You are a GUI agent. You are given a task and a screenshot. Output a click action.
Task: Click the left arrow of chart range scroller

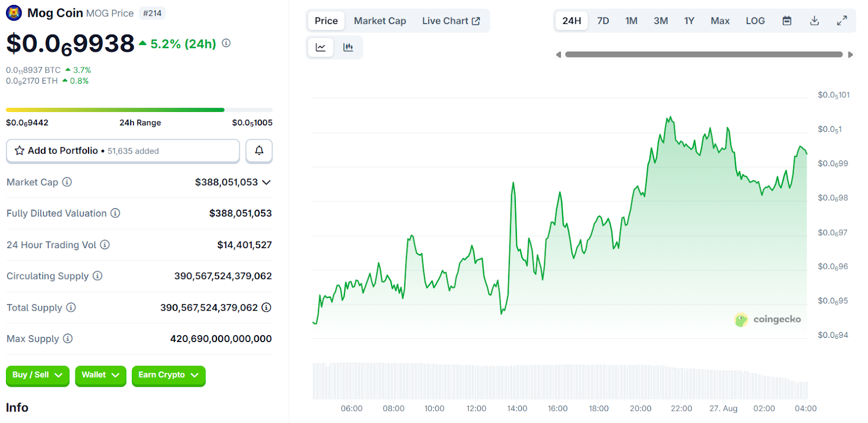[x=558, y=54]
